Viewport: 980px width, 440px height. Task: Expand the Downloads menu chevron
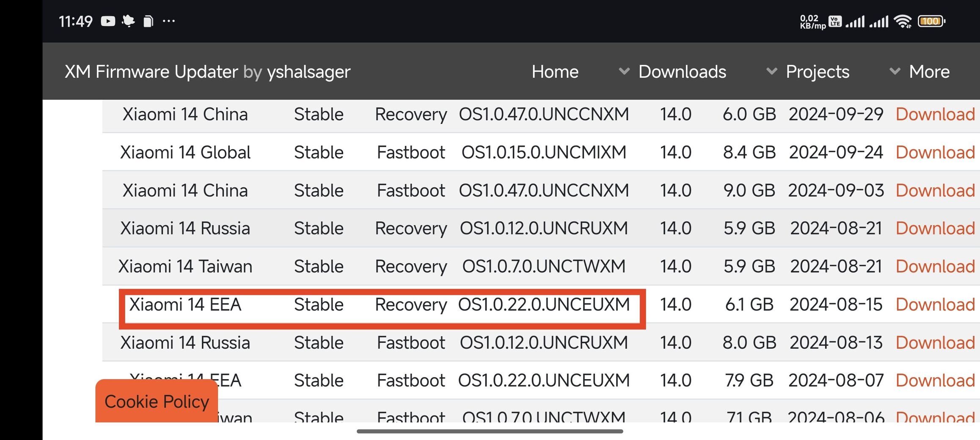(624, 71)
